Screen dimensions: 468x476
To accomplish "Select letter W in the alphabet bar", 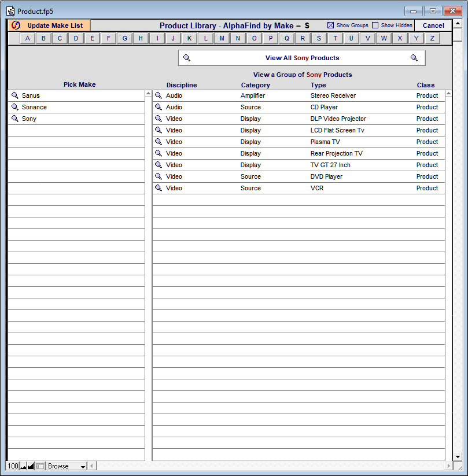I will (x=384, y=39).
